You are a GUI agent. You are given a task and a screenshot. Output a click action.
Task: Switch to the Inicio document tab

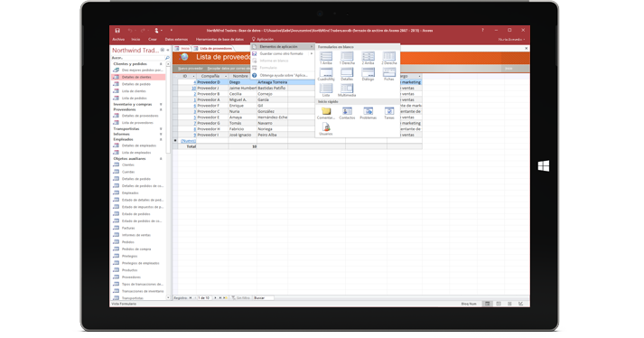click(183, 49)
